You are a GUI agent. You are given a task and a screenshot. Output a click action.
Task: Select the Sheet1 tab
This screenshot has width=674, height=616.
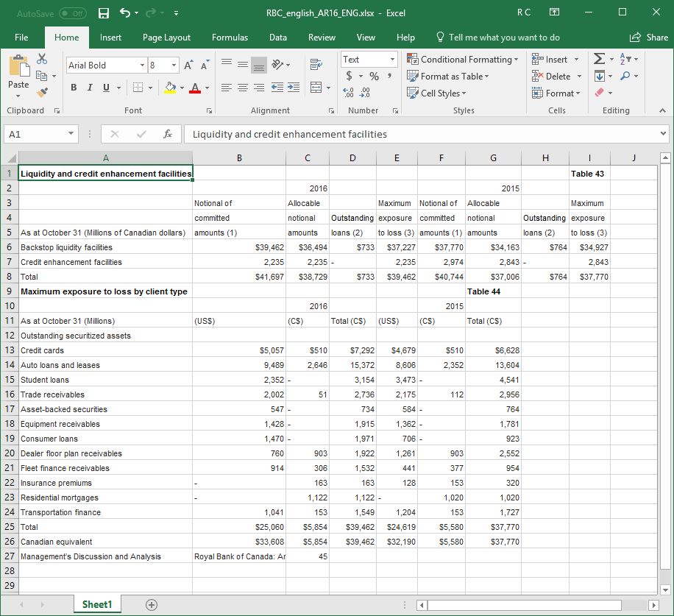tap(96, 603)
